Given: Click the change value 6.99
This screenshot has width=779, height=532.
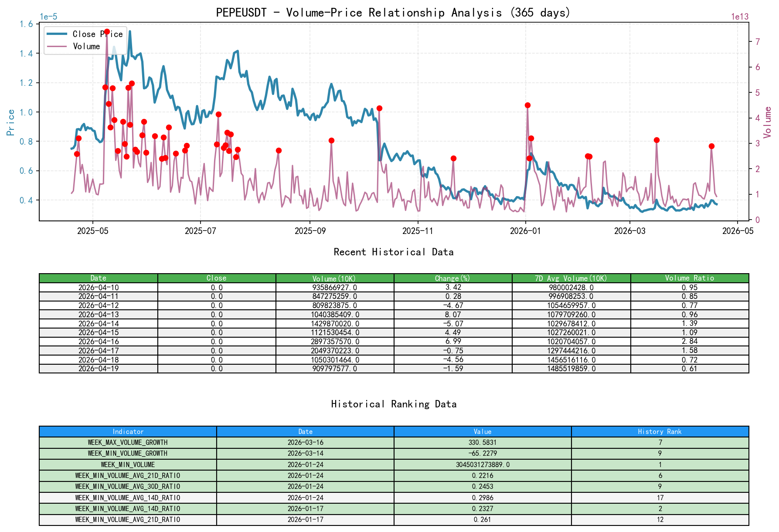Looking at the screenshot, I should pos(453,342).
